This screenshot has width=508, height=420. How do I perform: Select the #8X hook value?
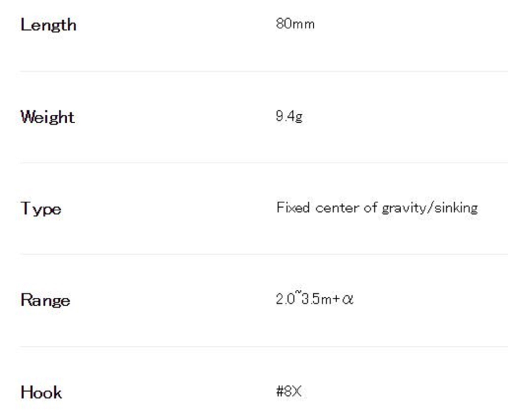click(289, 391)
